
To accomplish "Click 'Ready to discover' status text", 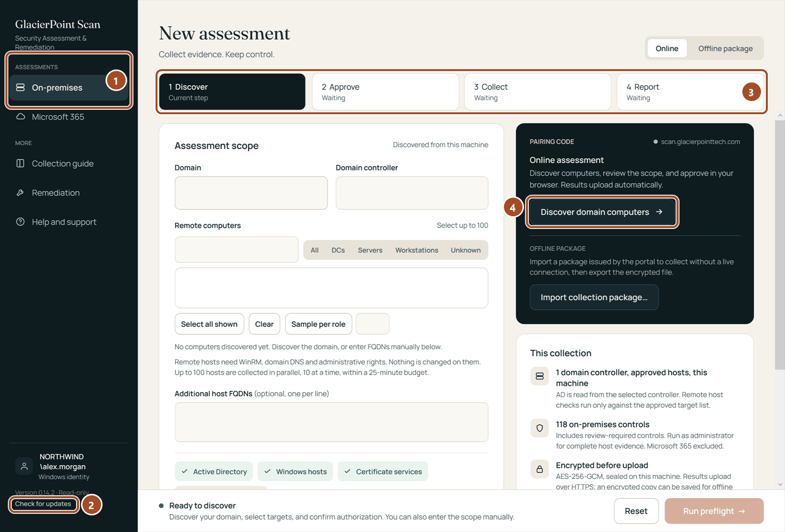I will tap(202, 506).
